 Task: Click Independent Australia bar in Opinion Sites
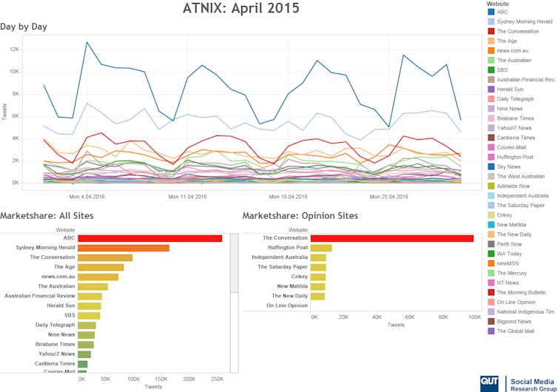[x=318, y=257]
